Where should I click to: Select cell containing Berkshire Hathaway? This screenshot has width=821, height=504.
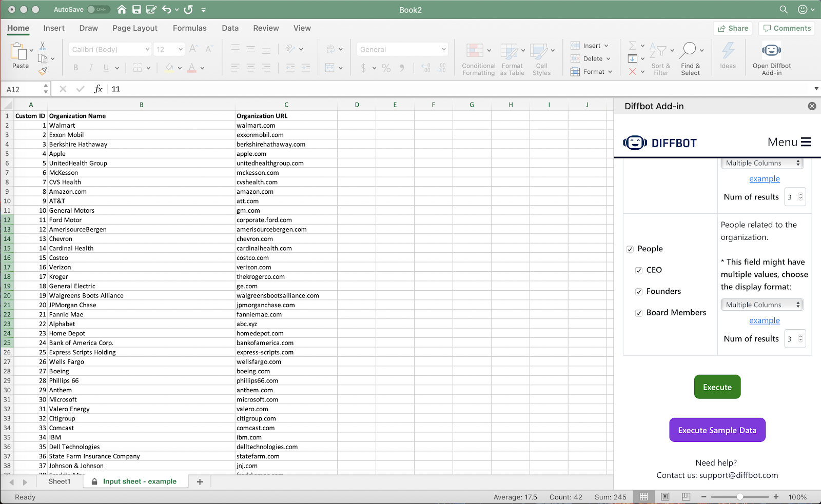click(x=141, y=145)
